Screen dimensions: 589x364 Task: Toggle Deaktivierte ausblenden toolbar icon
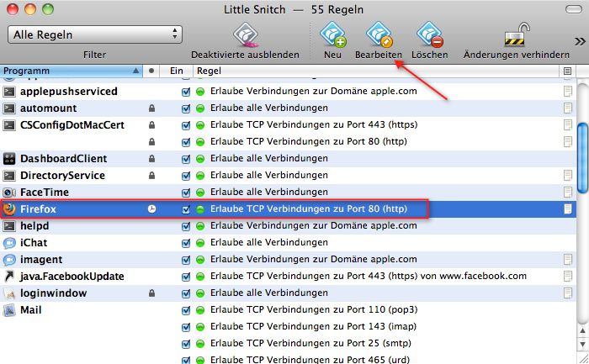point(246,35)
